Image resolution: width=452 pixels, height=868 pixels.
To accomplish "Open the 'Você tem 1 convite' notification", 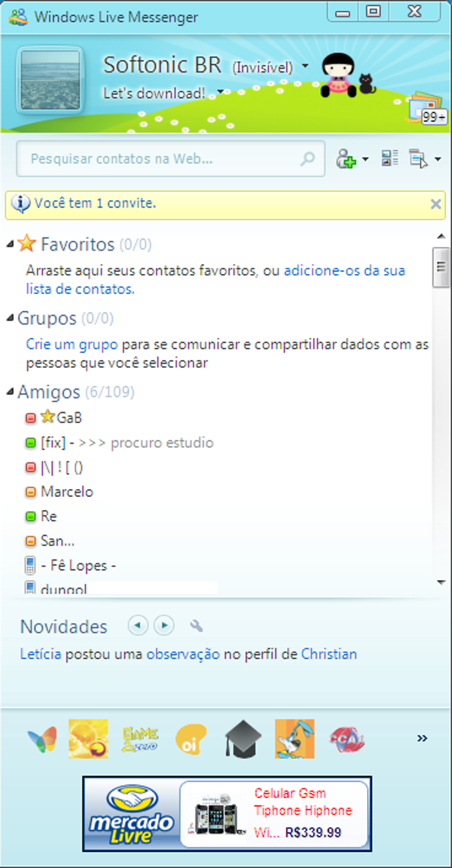I will pos(95,204).
